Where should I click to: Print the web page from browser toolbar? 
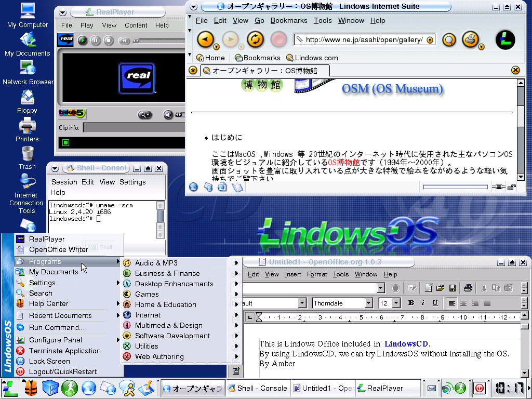[x=470, y=39]
